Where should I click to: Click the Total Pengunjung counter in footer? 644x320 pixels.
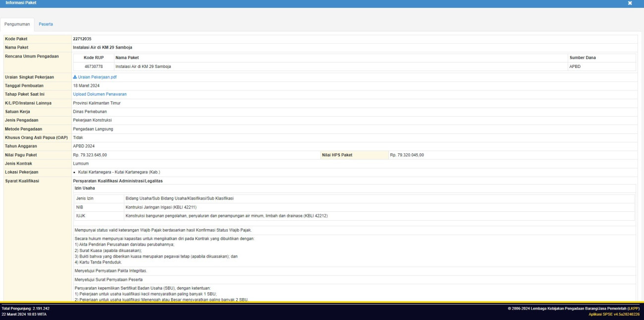click(x=25, y=309)
